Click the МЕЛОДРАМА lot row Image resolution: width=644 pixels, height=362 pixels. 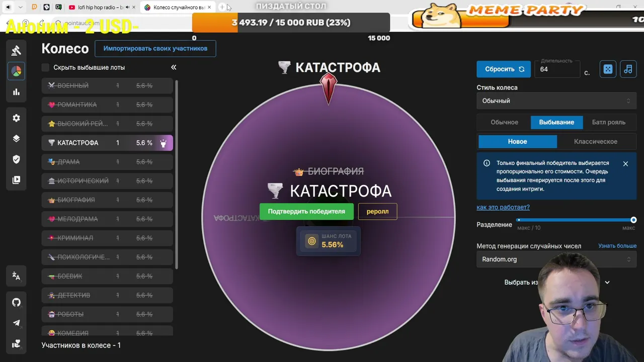pos(107,219)
